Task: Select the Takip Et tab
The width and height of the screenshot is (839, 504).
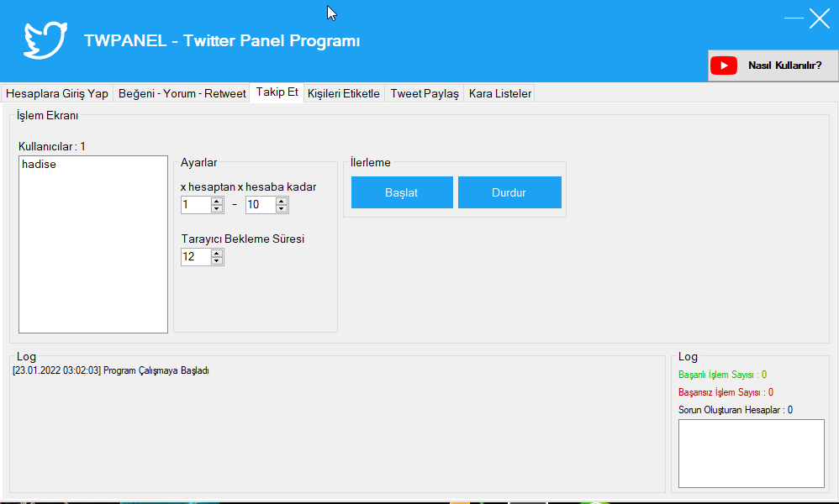Action: [277, 92]
